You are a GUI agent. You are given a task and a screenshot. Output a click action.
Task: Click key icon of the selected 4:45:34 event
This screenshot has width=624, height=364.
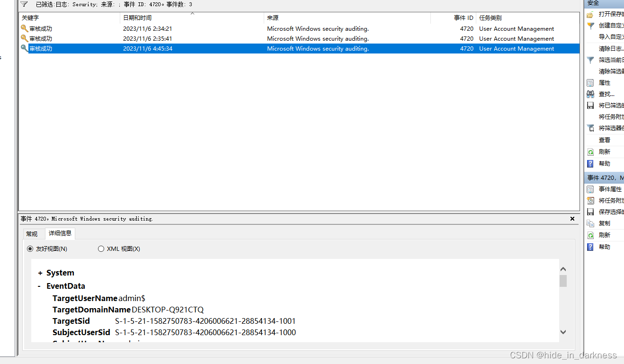(25, 49)
